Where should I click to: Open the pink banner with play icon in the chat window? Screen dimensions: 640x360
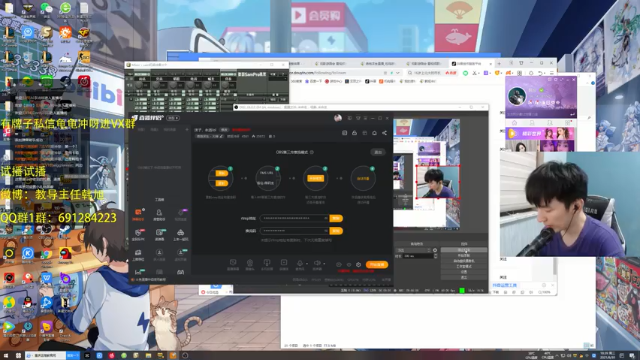click(x=540, y=133)
